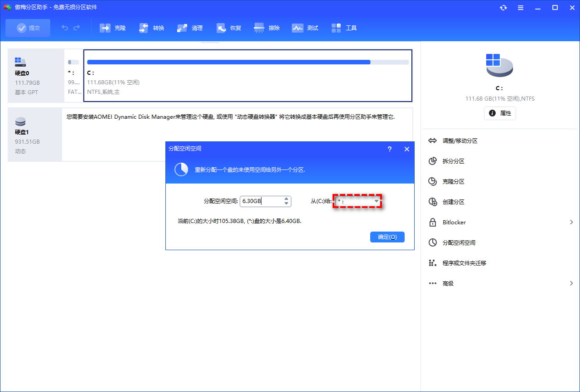This screenshot has height=392, width=580.
Task: Start the 测试 (Test) toolbar tool
Action: [x=305, y=28]
